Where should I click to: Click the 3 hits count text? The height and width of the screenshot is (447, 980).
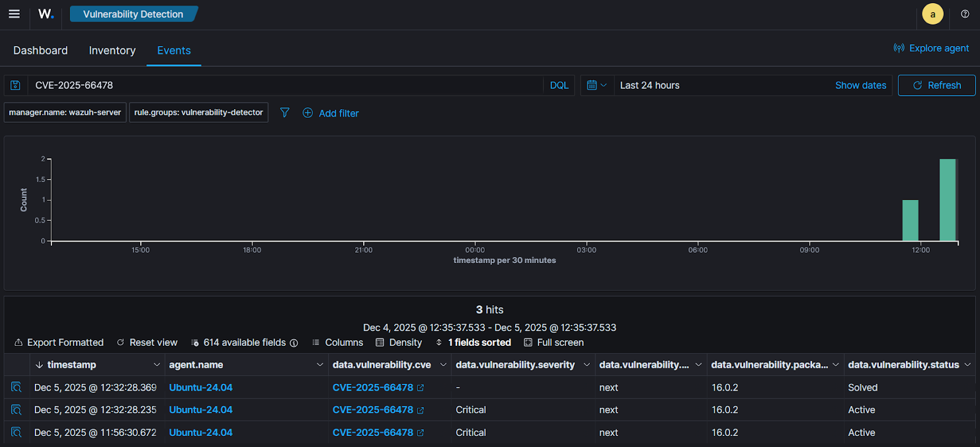point(490,310)
